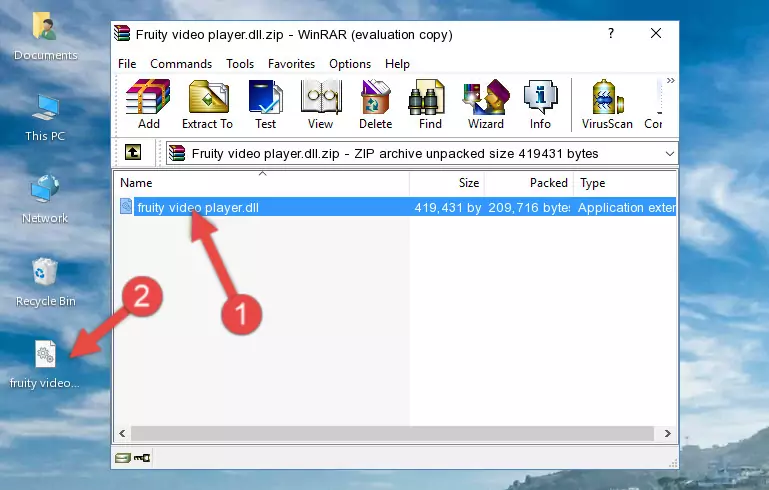Open the Help menu

point(397,64)
